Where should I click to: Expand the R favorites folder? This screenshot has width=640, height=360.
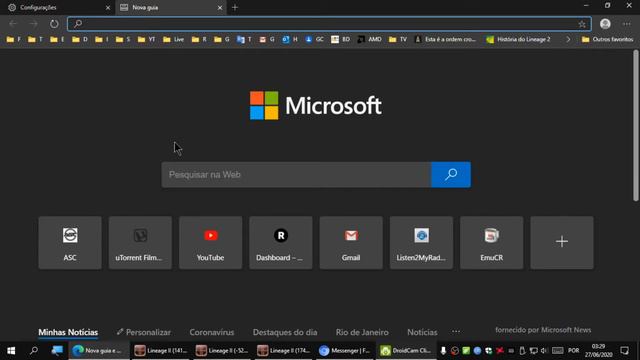click(199, 39)
